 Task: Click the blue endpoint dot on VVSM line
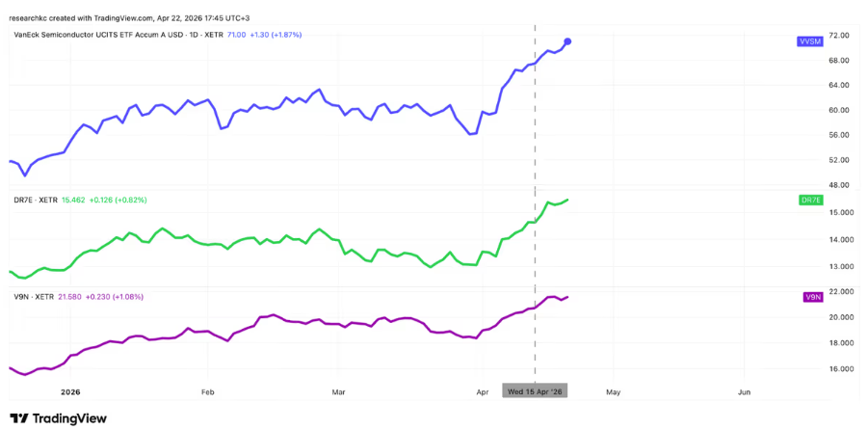(568, 41)
